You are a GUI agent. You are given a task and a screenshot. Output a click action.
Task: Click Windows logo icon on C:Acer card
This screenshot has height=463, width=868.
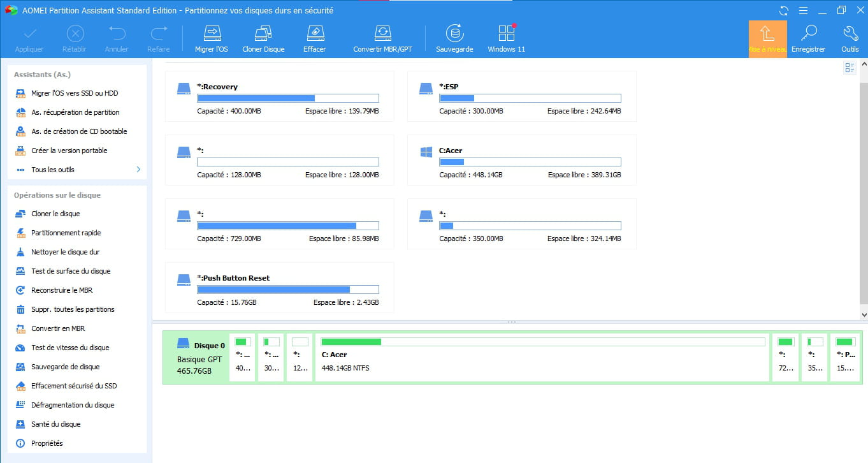click(x=426, y=152)
